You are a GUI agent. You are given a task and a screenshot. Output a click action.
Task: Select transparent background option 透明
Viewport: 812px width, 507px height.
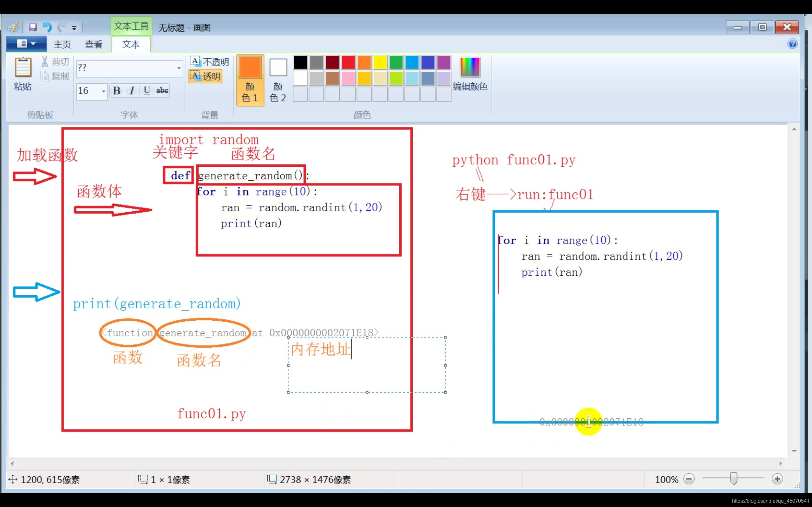pos(206,76)
